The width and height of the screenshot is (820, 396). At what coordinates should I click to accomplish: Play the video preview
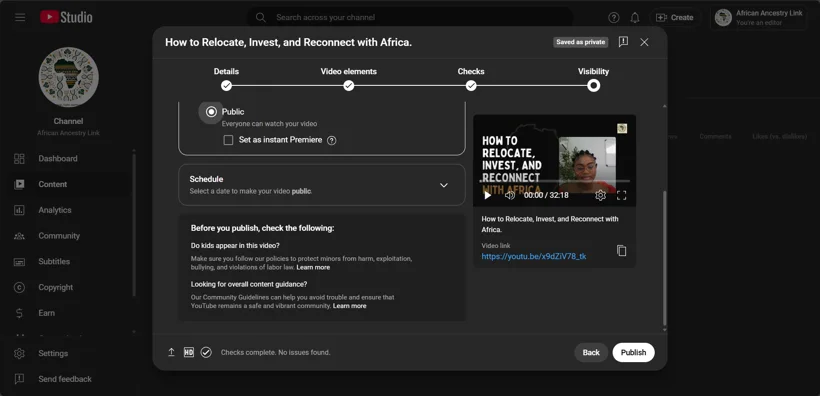(x=487, y=195)
